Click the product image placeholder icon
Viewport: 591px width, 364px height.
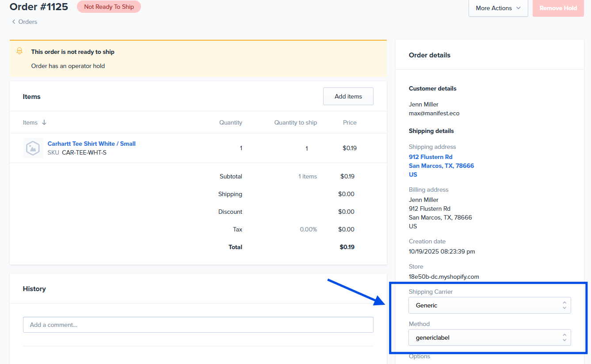tap(33, 148)
